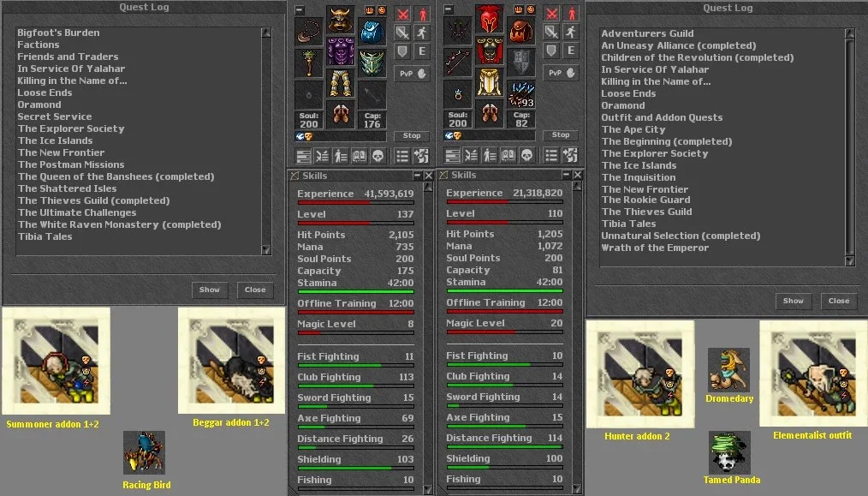Click the up arrow of the level 110 Skills scrollbar
The image size is (868, 496).
tap(577, 186)
